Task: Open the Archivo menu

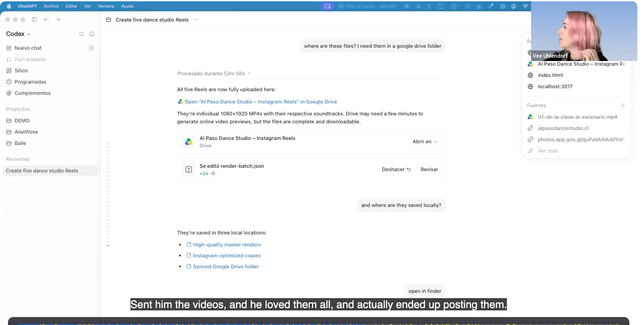Action: 51,6
